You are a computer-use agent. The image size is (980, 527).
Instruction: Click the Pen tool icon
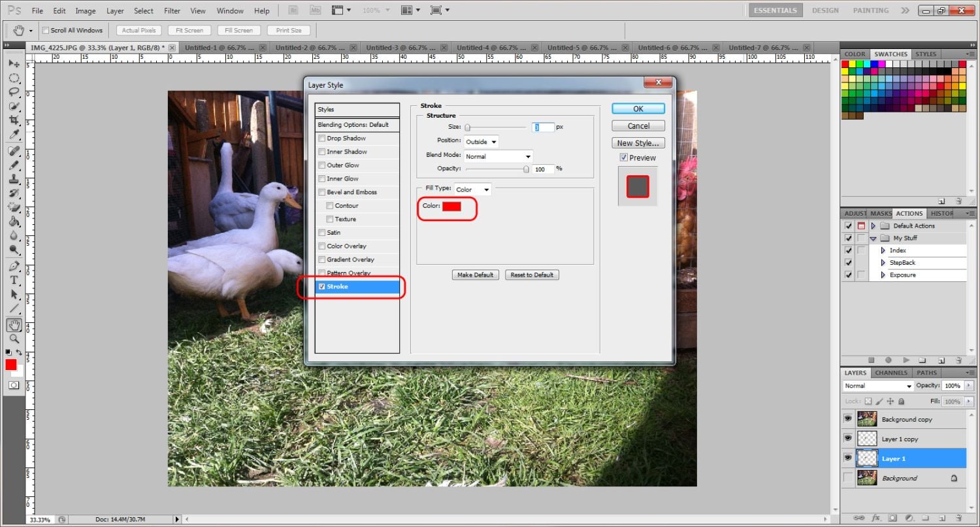[14, 266]
